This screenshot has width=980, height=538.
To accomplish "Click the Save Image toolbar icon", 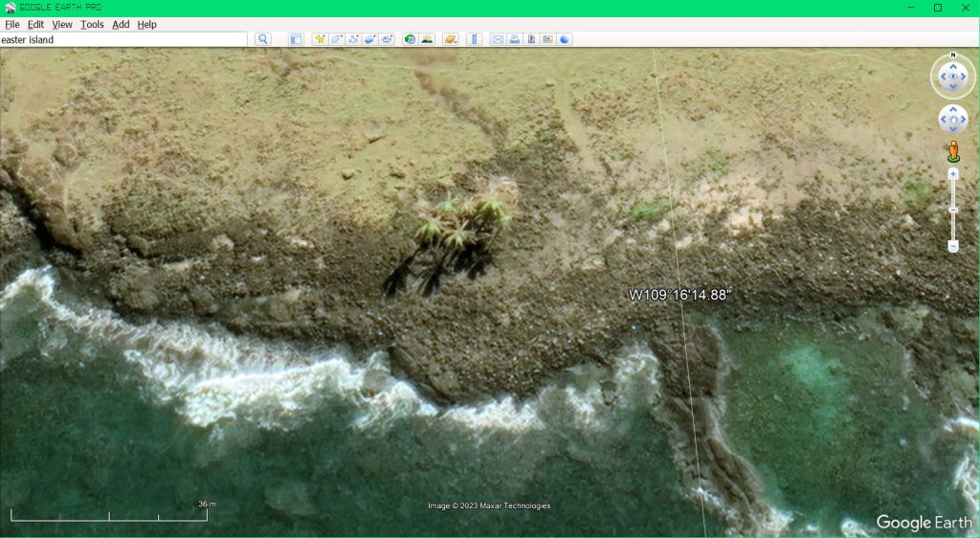I will tap(531, 39).
